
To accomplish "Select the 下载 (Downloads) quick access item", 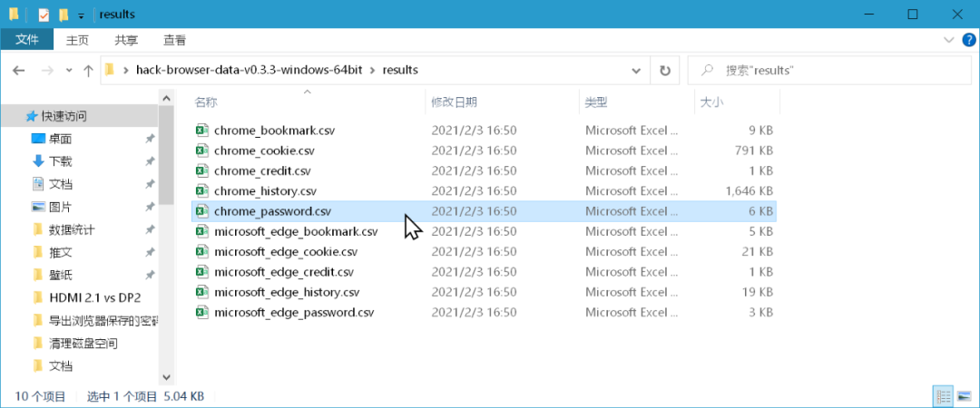I will 60,161.
